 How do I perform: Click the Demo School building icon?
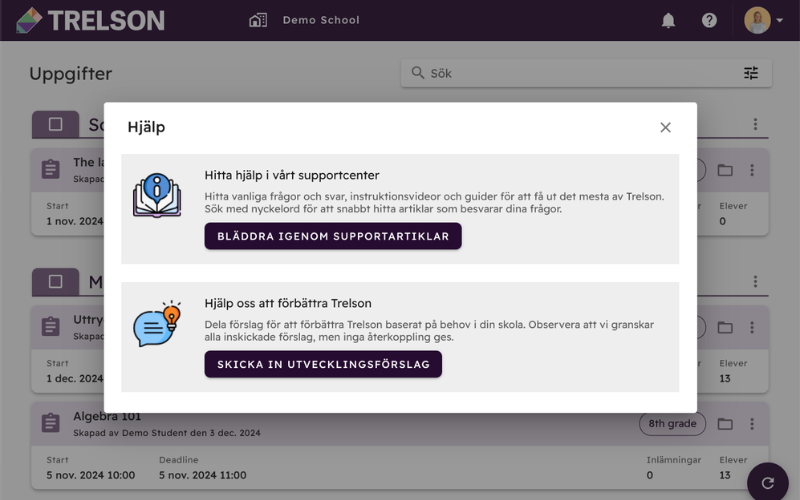point(258,20)
